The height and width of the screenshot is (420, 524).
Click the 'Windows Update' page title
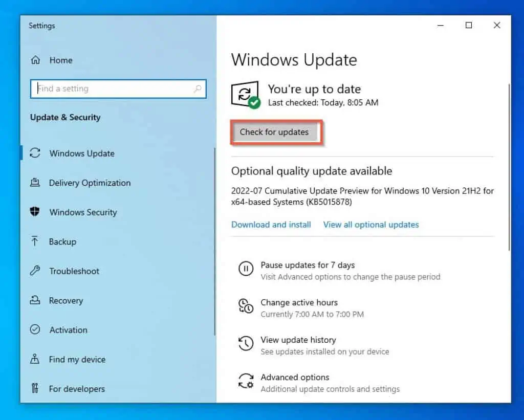(x=294, y=60)
